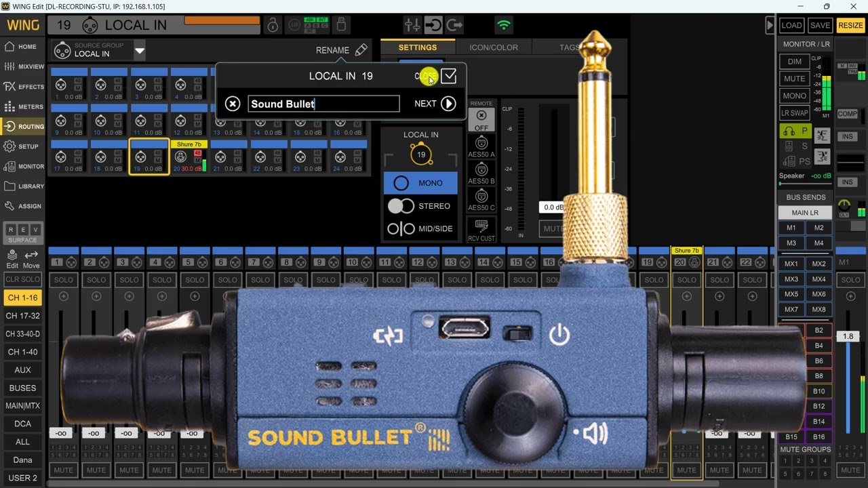868x488 pixels.
Task: Open the HOME page in sidebar
Action: [x=22, y=47]
